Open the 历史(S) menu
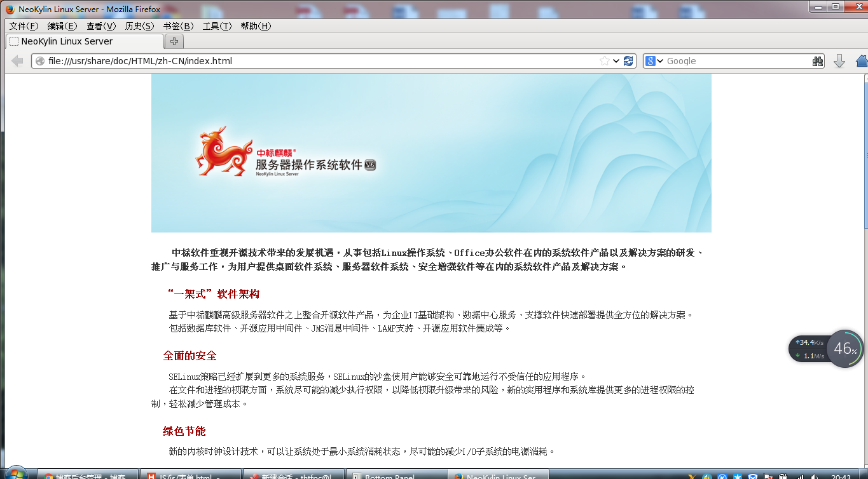Image resolution: width=868 pixels, height=479 pixels. click(x=139, y=26)
